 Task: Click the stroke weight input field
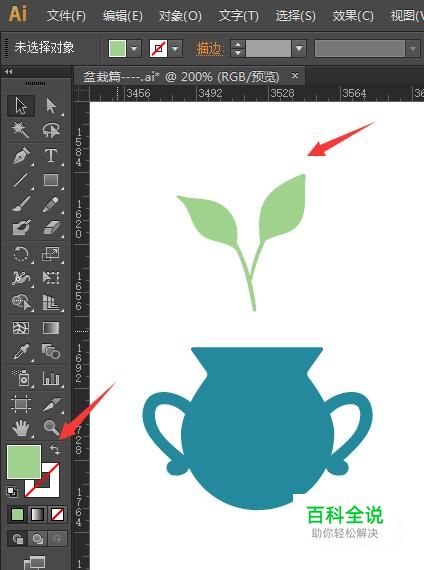point(268,48)
